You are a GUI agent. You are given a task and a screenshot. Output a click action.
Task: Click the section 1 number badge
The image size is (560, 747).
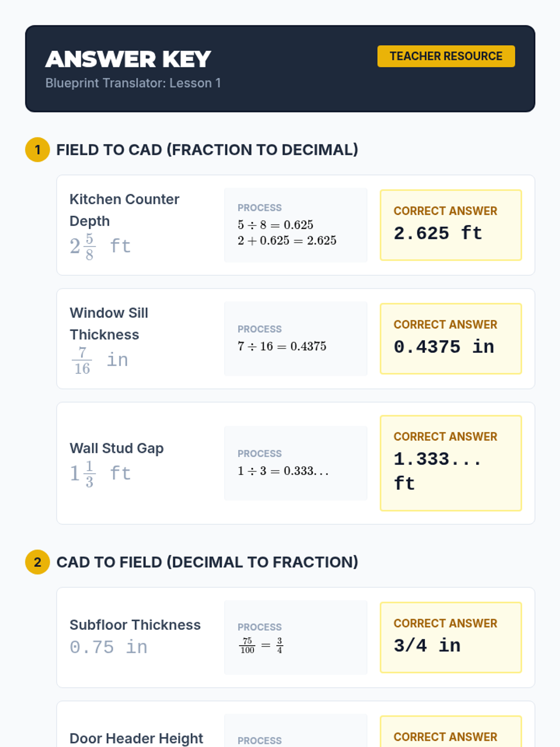[x=37, y=150]
